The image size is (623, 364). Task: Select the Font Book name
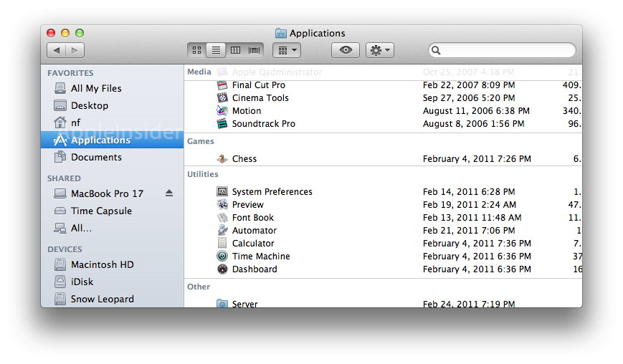(252, 218)
